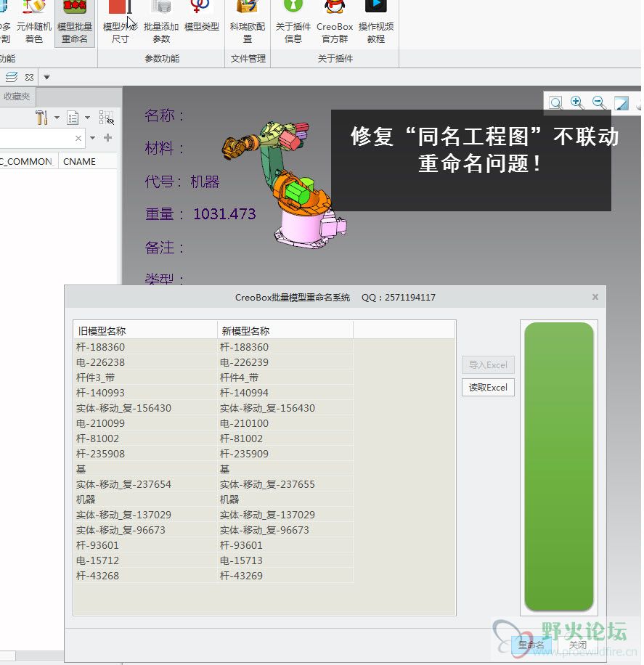This screenshot has width=644, height=665.
Task: Select new name cell 电-15713
Action: [x=285, y=560]
